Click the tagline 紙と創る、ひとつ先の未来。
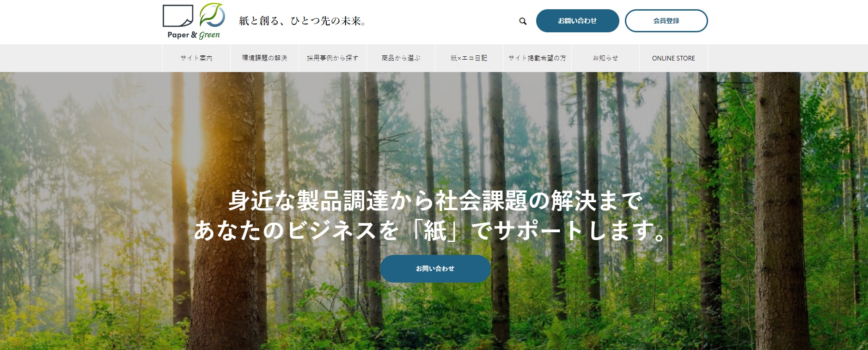Screen dimensions: 868x350 pos(303,21)
